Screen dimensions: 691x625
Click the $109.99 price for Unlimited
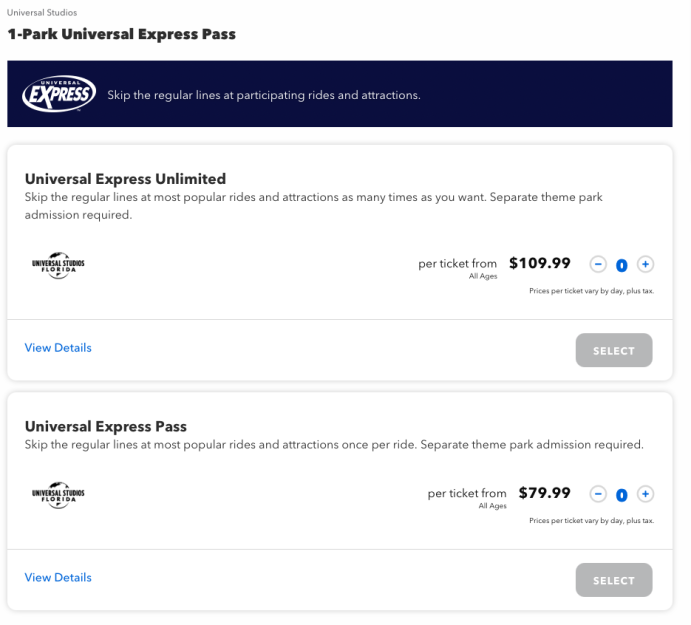tap(540, 263)
